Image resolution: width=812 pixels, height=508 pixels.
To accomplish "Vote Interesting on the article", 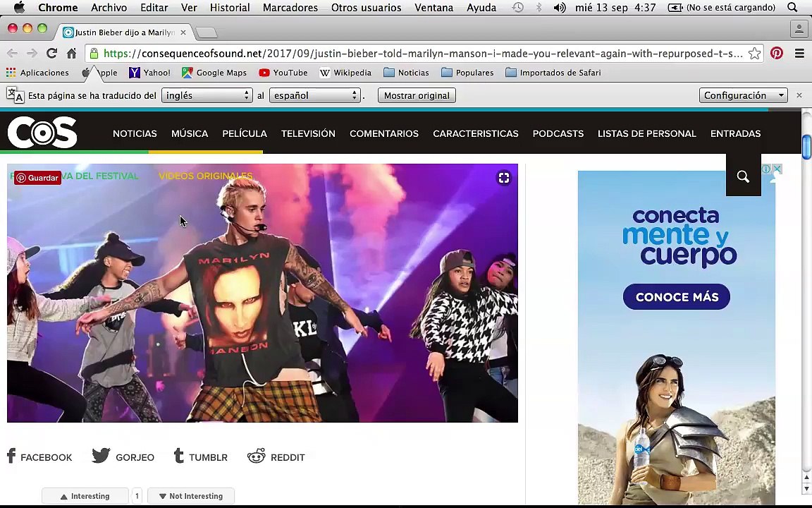I will tap(85, 496).
